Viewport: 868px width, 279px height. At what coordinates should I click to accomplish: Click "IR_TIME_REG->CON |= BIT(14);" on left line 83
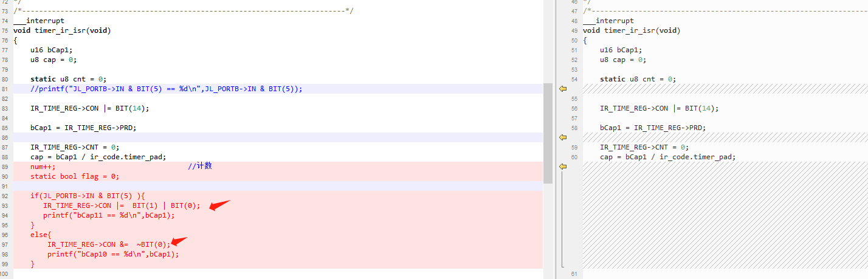90,108
